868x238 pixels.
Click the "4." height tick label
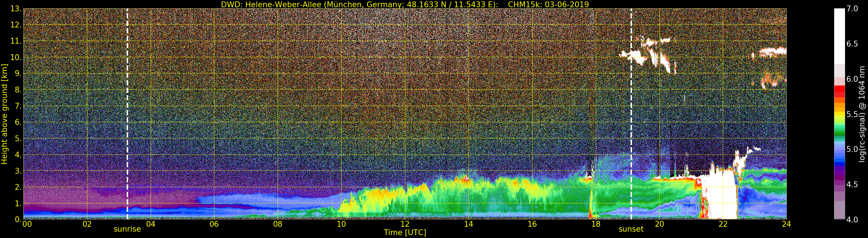pos(18,155)
